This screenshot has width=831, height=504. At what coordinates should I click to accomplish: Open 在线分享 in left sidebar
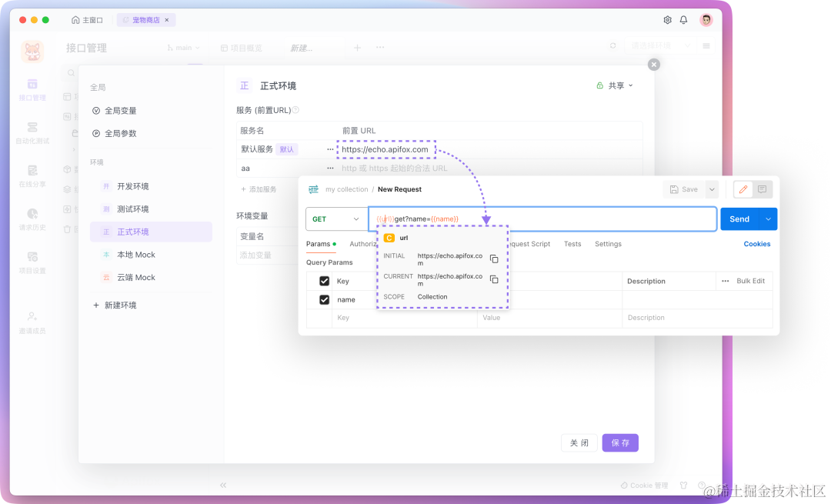[x=32, y=176]
